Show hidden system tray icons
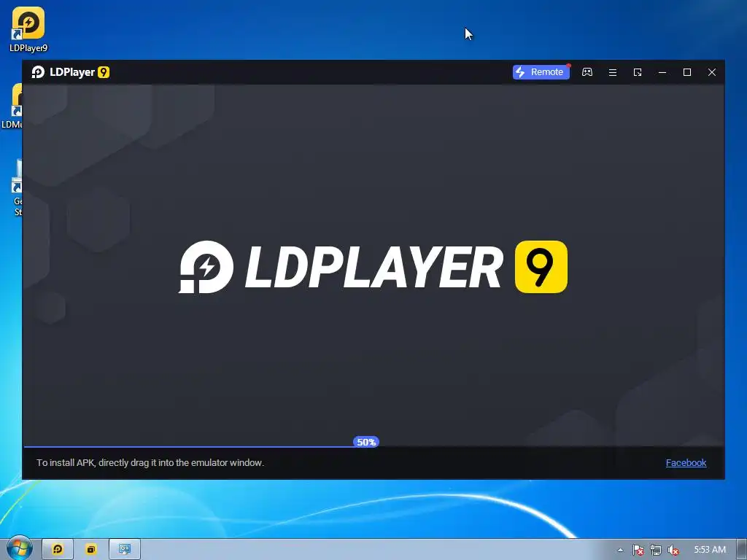 tap(620, 550)
